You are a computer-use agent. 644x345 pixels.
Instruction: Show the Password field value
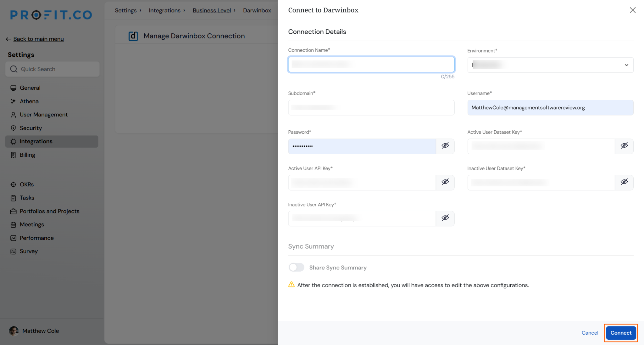pyautogui.click(x=445, y=146)
